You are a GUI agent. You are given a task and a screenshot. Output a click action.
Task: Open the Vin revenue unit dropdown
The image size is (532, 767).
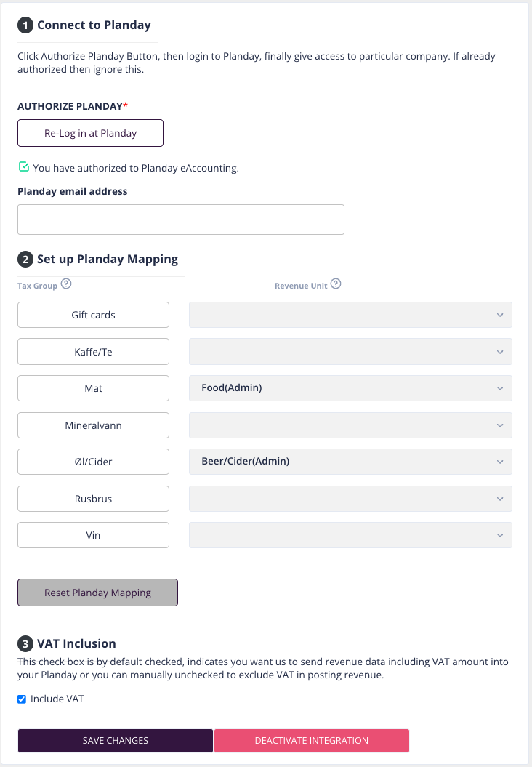click(350, 535)
